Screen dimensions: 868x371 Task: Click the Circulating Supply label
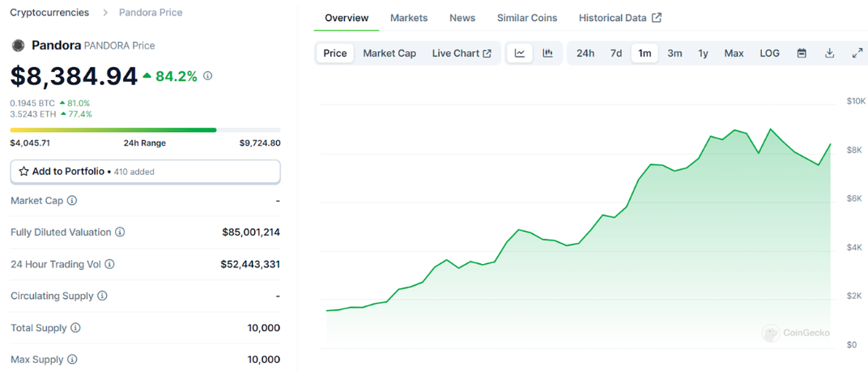coord(52,296)
